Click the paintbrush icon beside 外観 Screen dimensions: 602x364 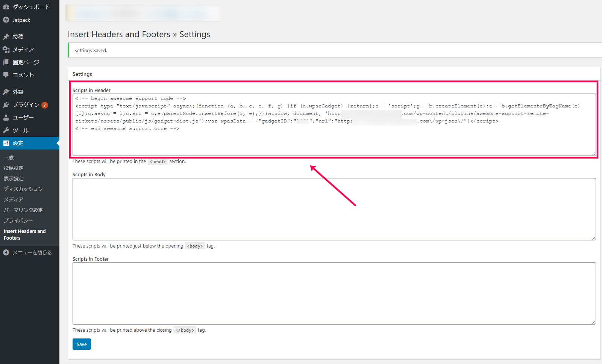point(6,92)
